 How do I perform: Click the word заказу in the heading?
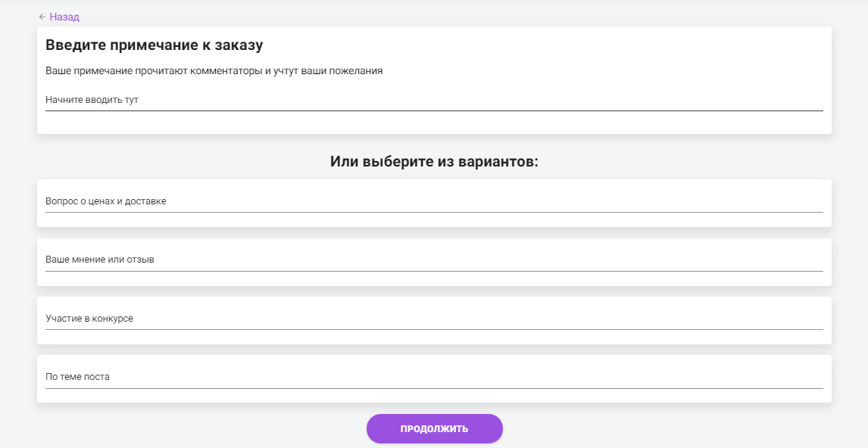[x=238, y=45]
